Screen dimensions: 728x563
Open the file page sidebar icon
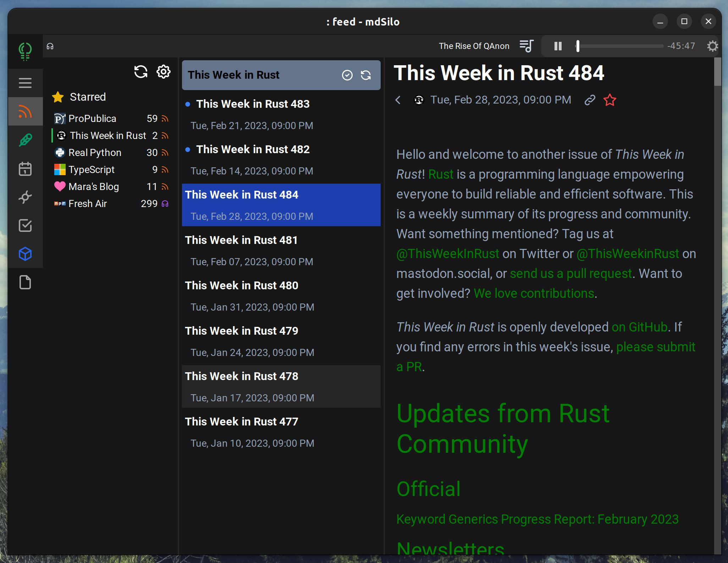tap(25, 283)
